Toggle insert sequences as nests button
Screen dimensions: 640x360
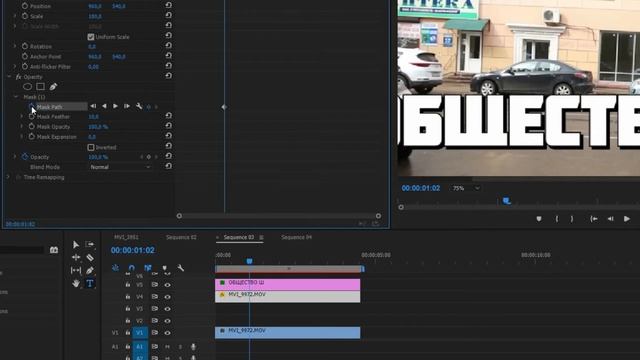(116, 268)
